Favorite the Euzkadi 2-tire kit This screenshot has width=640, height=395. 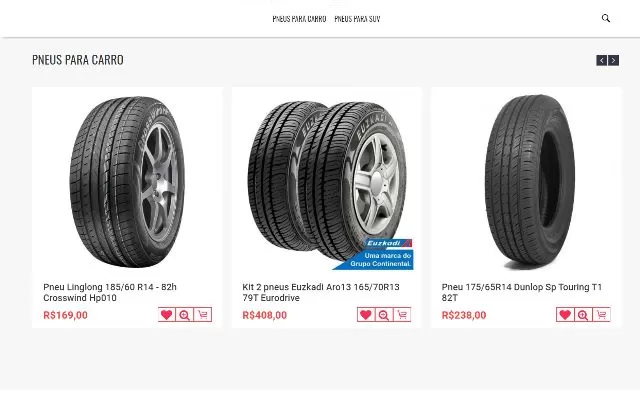[366, 315]
